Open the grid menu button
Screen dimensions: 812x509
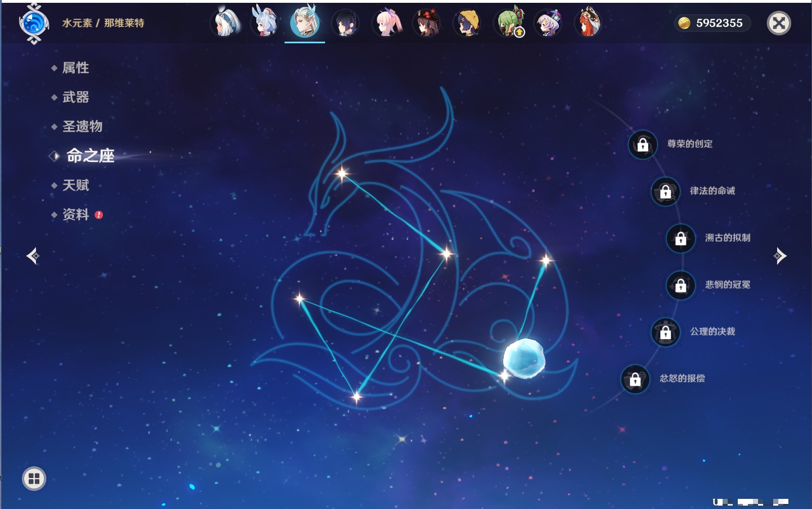click(x=34, y=479)
